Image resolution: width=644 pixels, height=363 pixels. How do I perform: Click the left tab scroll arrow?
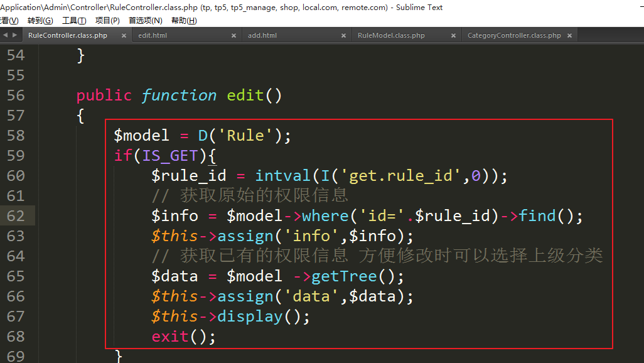click(6, 35)
